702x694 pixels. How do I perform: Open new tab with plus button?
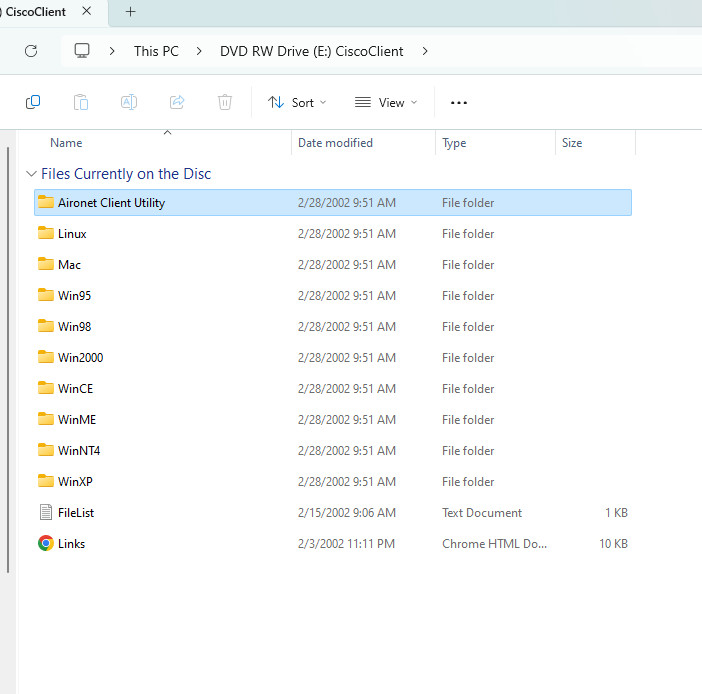130,12
